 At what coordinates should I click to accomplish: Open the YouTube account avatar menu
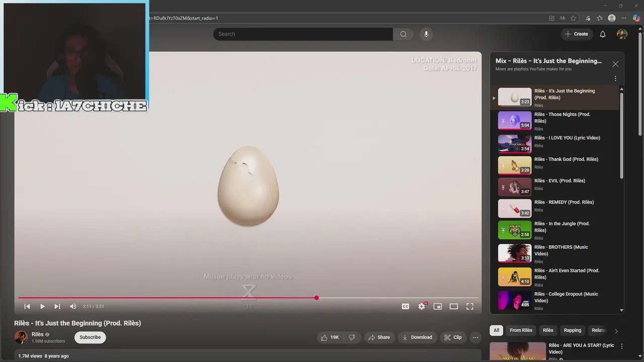tap(622, 34)
